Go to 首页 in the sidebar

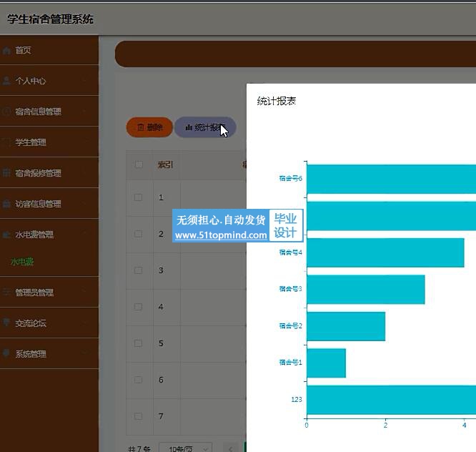pos(23,51)
